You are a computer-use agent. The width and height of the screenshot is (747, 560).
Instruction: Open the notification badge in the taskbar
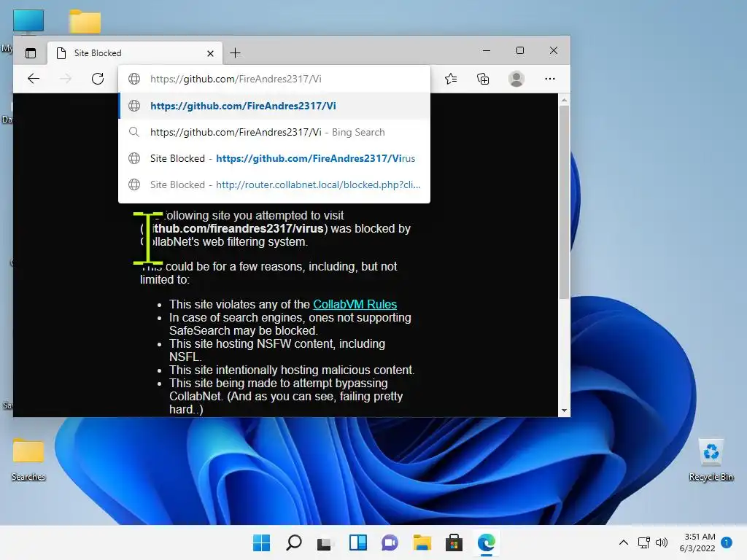tap(727, 542)
